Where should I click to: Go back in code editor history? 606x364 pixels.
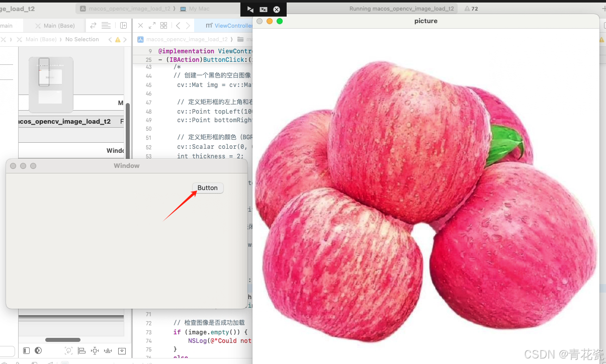(x=178, y=26)
